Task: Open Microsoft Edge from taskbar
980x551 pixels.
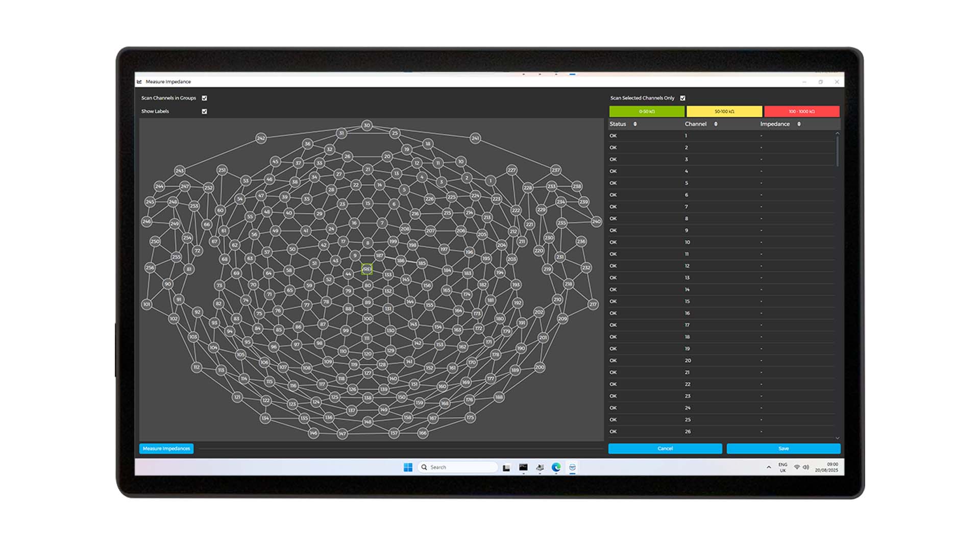Action: pyautogui.click(x=556, y=467)
